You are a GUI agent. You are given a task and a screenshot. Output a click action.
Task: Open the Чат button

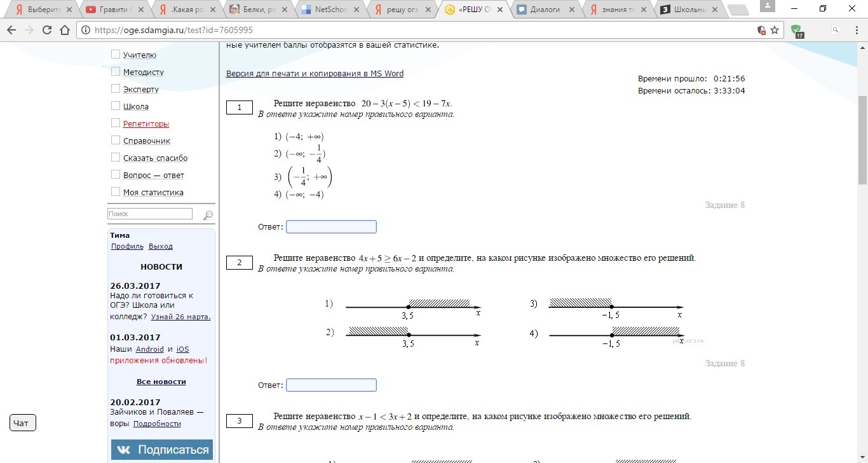click(x=23, y=423)
